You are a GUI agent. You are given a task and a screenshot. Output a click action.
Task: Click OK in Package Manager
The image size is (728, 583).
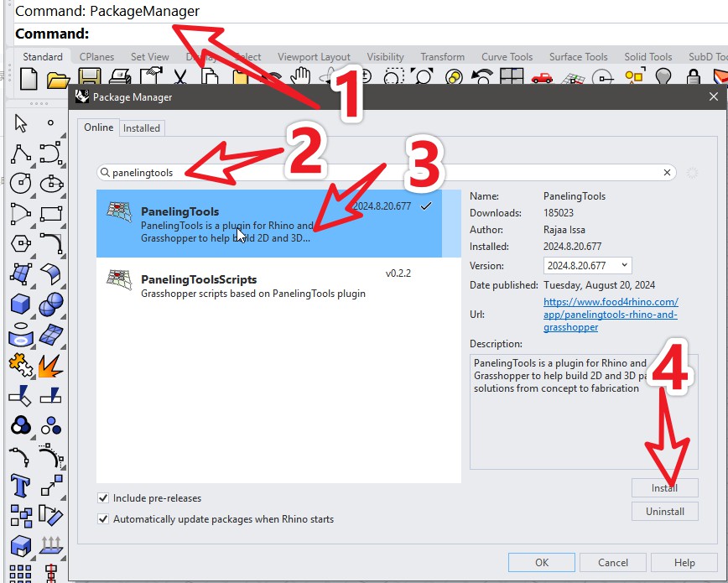541,563
